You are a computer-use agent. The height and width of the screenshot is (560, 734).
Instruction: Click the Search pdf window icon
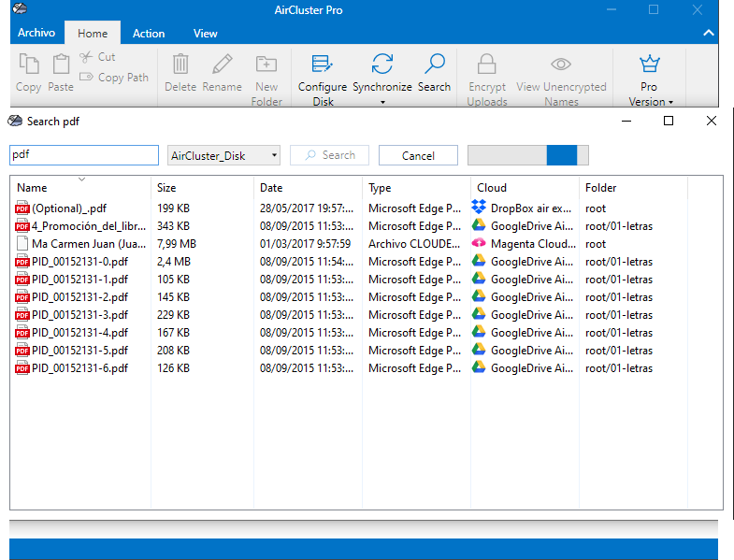15,122
